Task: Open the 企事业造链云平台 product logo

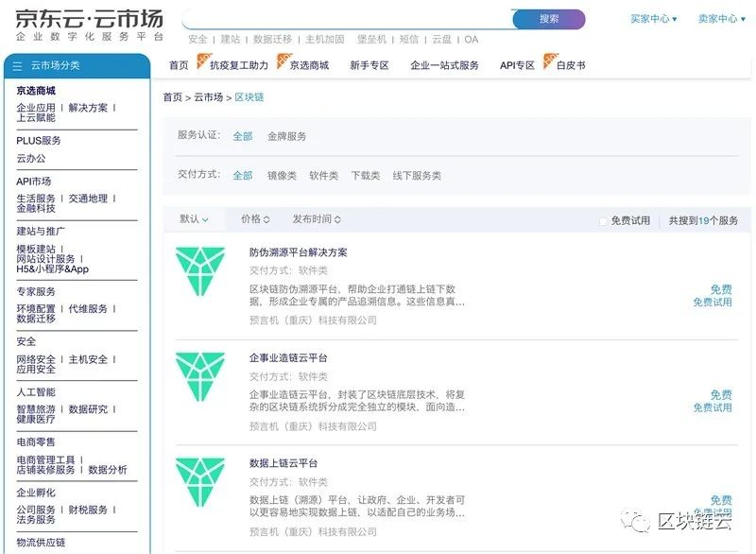Action: click(x=200, y=376)
